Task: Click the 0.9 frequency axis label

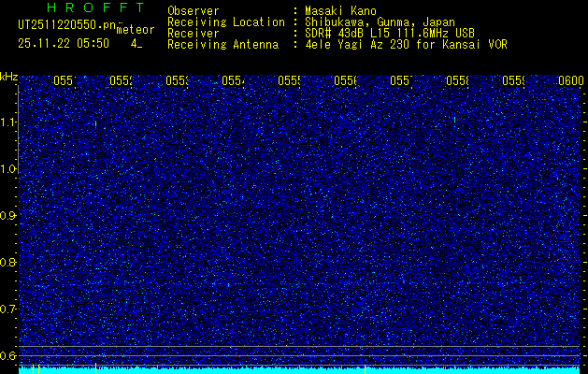Action: point(8,216)
